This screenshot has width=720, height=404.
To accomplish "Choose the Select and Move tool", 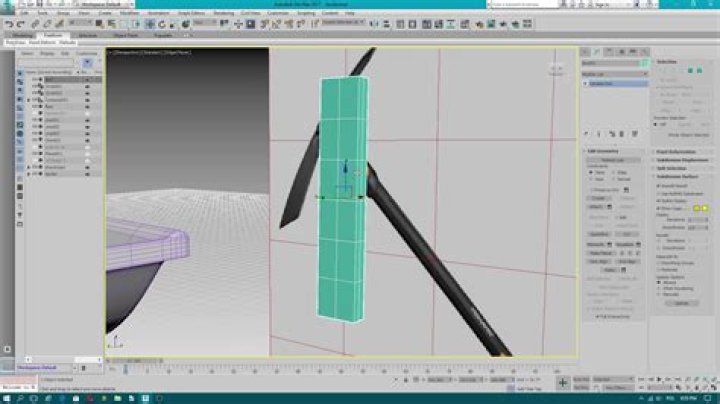I will coord(150,24).
